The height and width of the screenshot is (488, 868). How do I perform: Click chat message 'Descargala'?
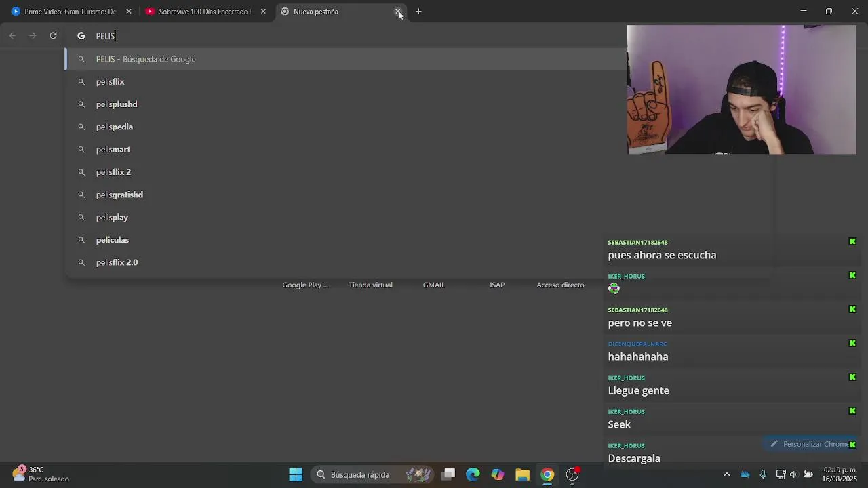tap(634, 458)
